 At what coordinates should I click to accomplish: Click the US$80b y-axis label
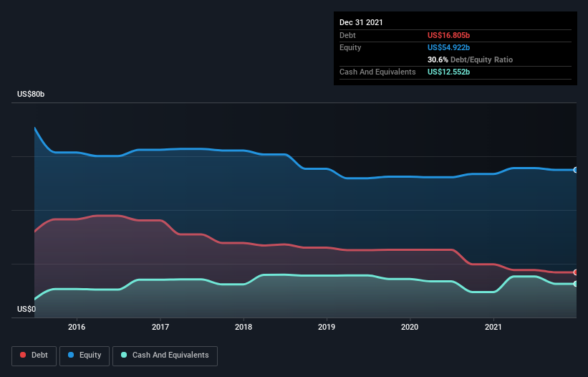tap(31, 94)
